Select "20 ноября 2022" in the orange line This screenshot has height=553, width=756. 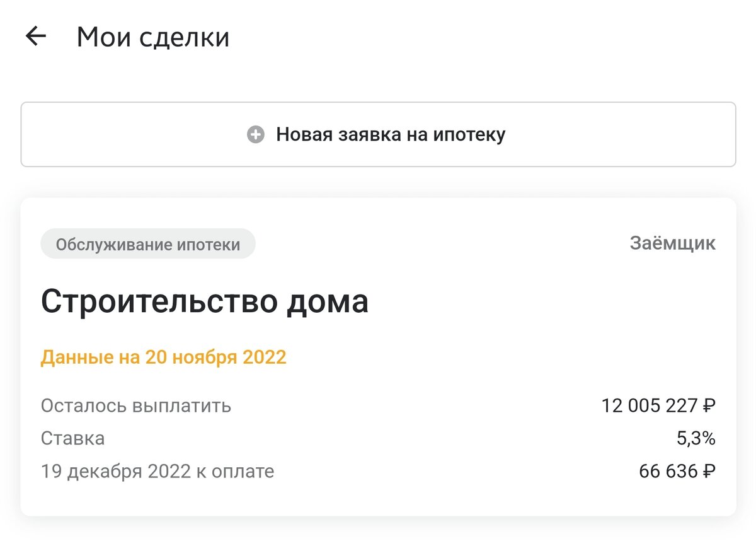[x=215, y=358]
